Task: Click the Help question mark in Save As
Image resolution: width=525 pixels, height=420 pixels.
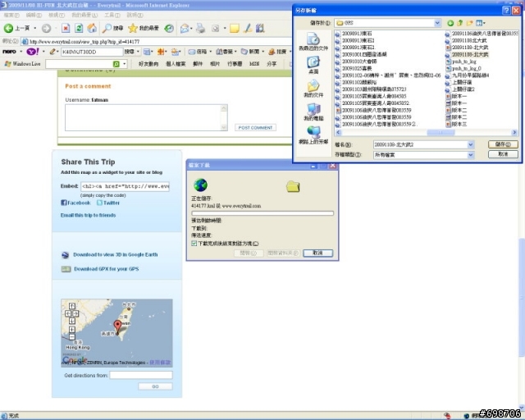Action: (x=506, y=11)
